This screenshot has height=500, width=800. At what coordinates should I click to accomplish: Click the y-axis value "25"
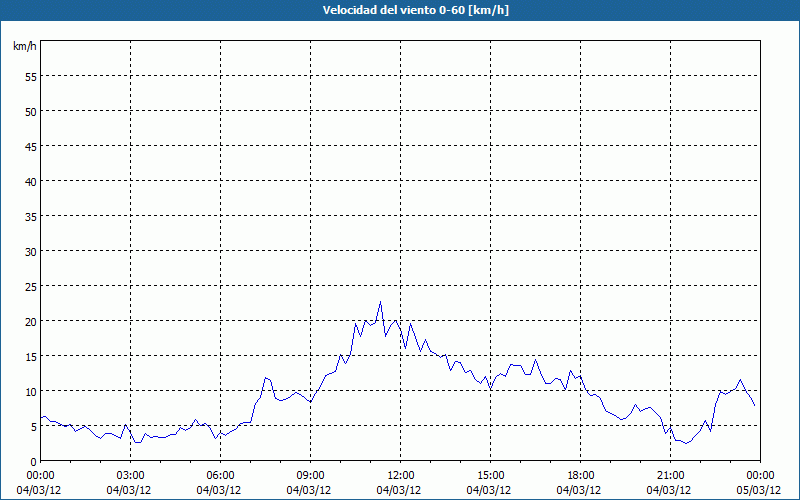pyautogui.click(x=31, y=286)
